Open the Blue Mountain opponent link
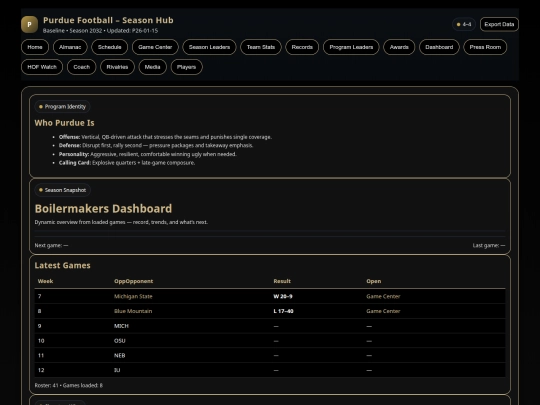This screenshot has height=405, width=540. (133, 311)
